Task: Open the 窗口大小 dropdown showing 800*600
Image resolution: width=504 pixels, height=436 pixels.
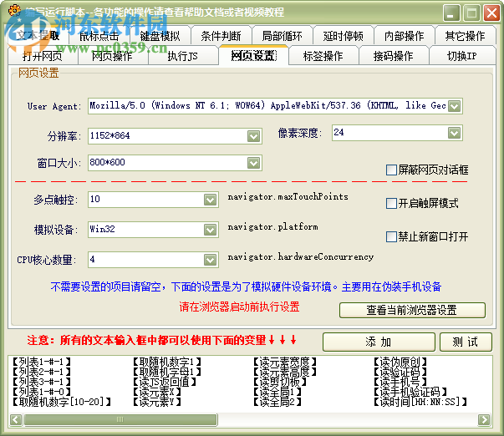Action: [x=253, y=163]
